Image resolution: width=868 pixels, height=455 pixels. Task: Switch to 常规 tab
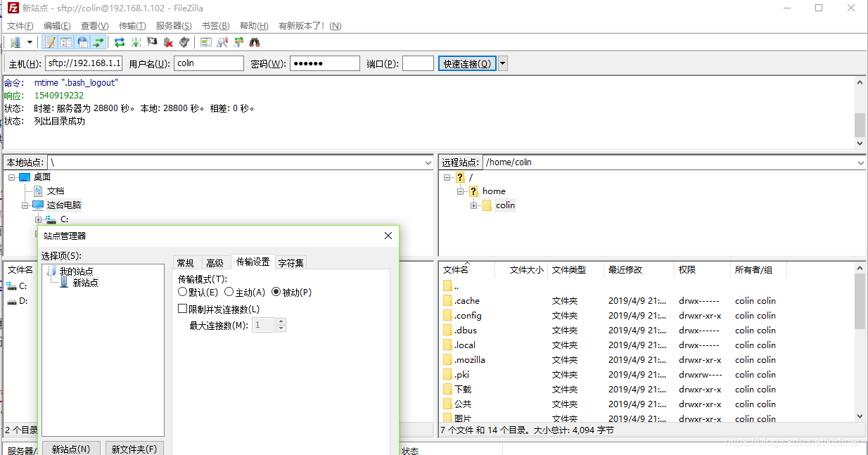[186, 263]
